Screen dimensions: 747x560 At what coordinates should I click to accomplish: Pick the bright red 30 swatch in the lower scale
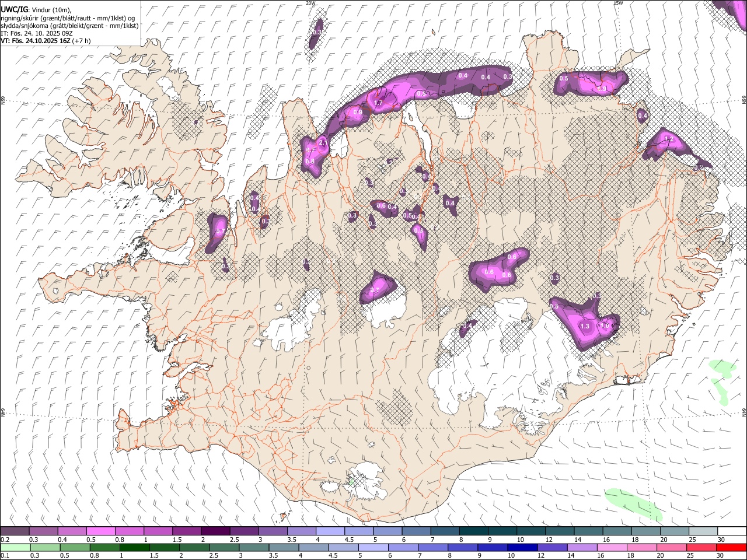pos(731,547)
